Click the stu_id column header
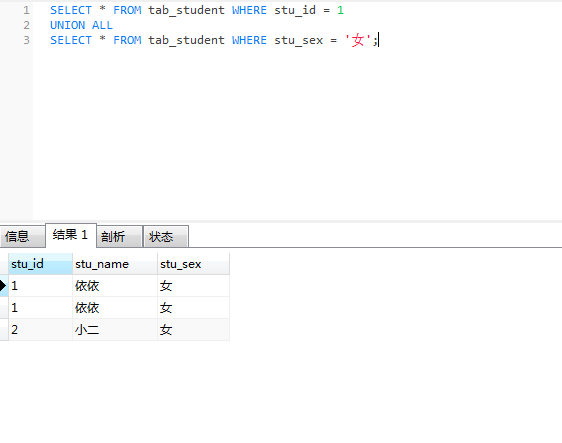This screenshot has width=562, height=443. [x=40, y=264]
